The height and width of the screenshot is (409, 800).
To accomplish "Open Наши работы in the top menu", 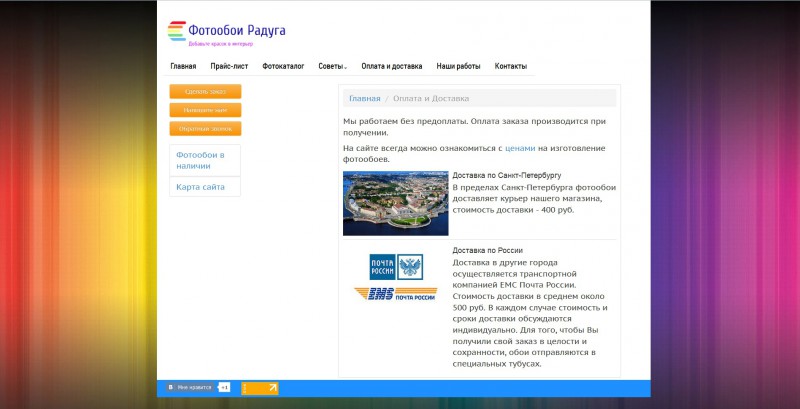I will point(458,66).
